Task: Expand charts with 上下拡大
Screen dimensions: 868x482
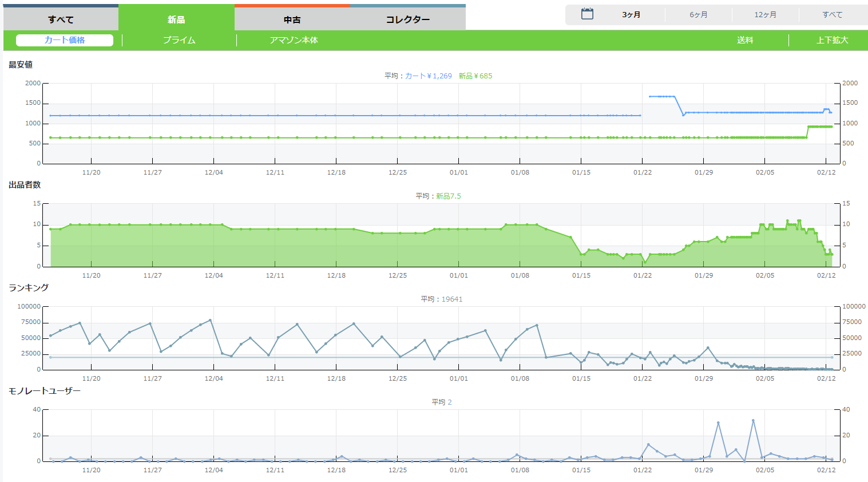Action: [x=832, y=40]
